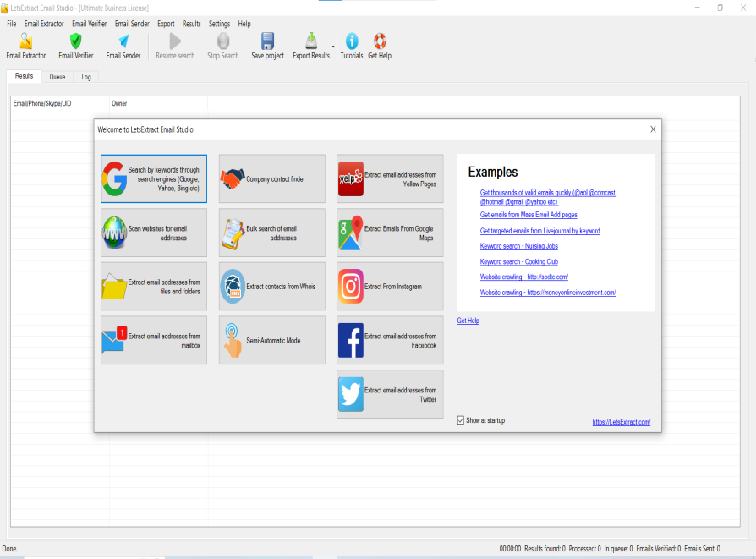Image resolution: width=756 pixels, height=559 pixels.
Task: Click the 00:00:00 elapsed time in status bar
Action: tap(510, 549)
